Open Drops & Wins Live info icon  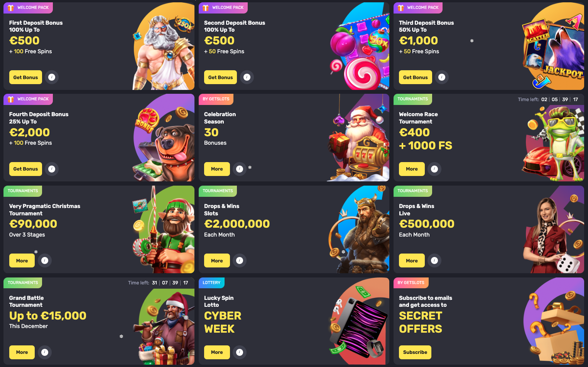click(x=434, y=260)
